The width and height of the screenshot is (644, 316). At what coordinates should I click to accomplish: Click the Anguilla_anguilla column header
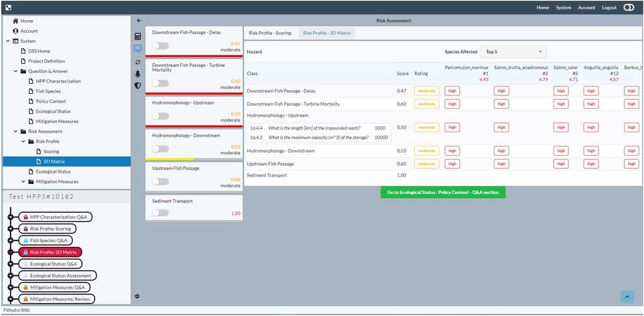601,73
